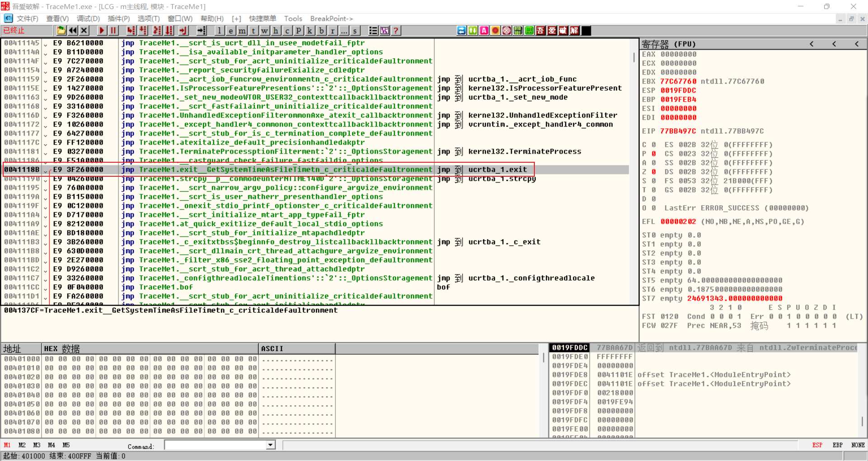Image resolution: width=868 pixels, height=461 pixels.
Task: Click the NONE stack mode button
Action: pyautogui.click(x=858, y=445)
